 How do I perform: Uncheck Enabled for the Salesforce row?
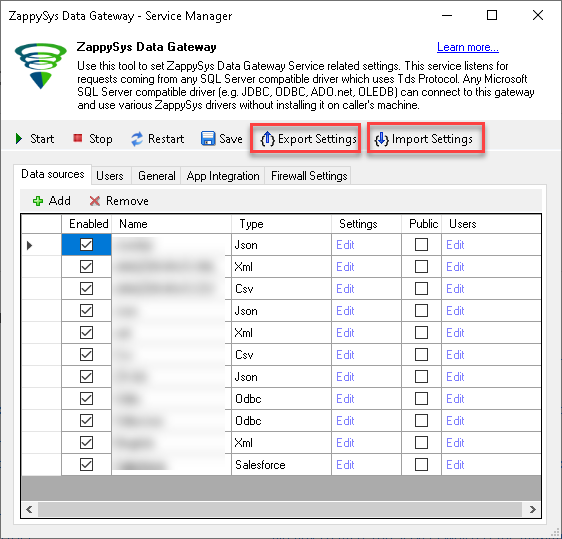(x=86, y=465)
